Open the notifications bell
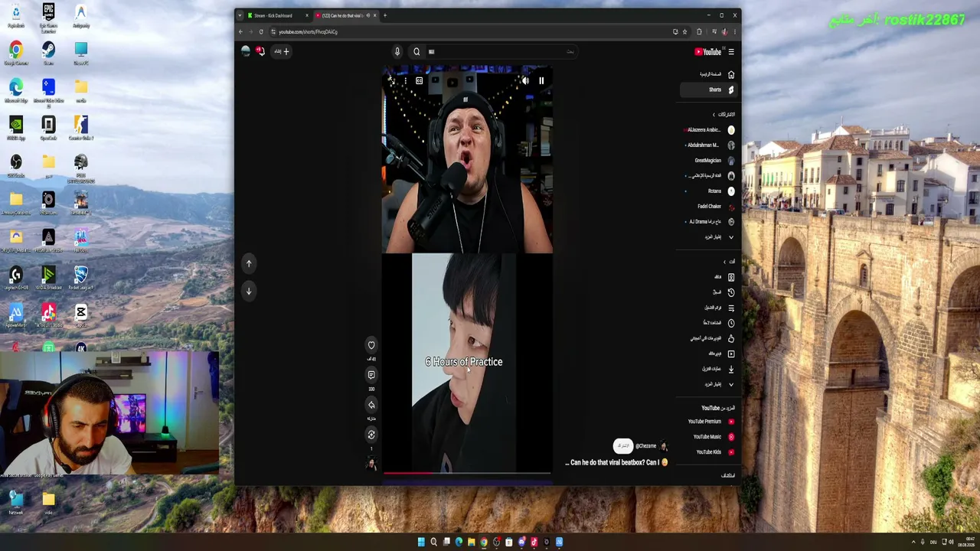This screenshot has height=551, width=980. click(x=260, y=51)
